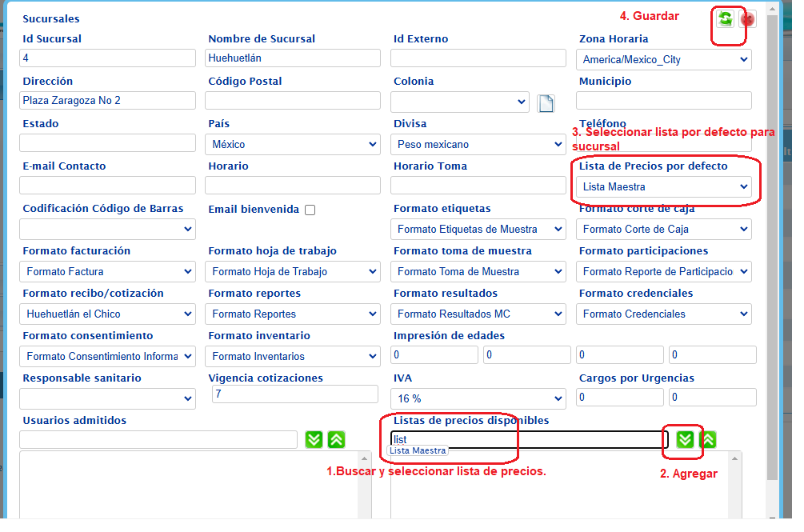Click the E-mail Contacto input field
The height and width of the screenshot is (532, 804).
tap(107, 185)
